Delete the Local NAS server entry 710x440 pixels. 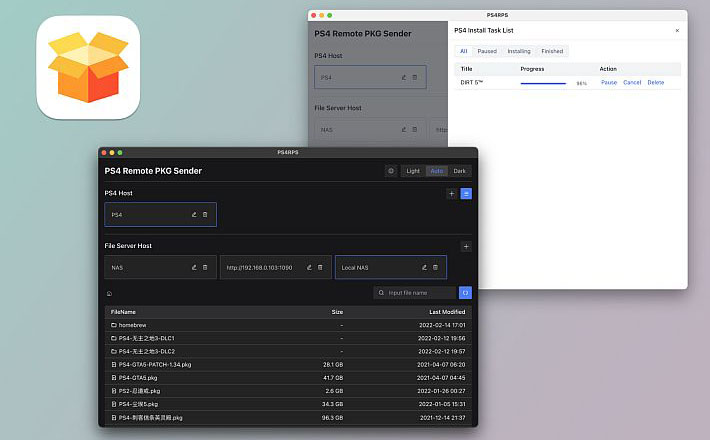coord(435,268)
